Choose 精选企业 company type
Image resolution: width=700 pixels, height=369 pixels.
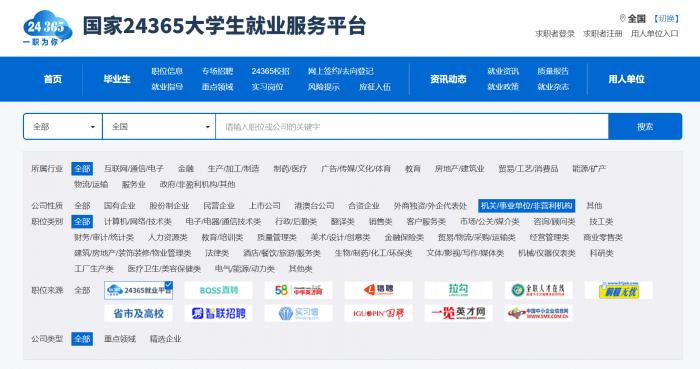click(x=166, y=339)
